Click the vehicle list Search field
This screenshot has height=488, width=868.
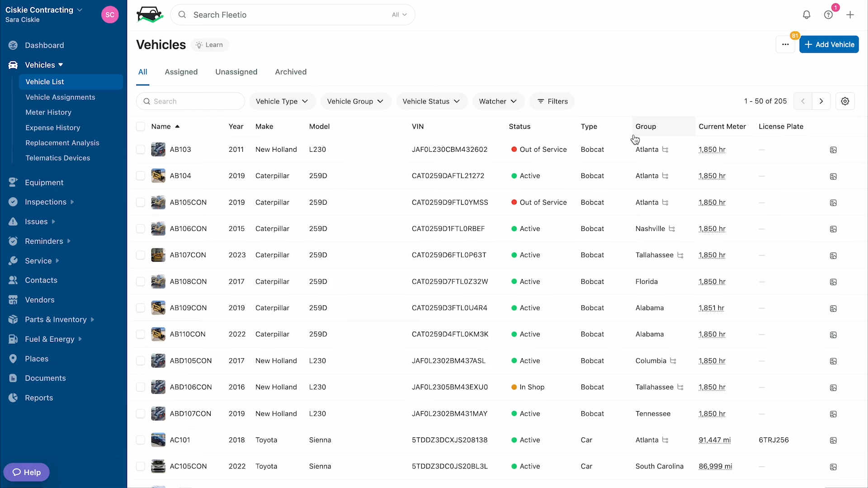[x=190, y=101]
